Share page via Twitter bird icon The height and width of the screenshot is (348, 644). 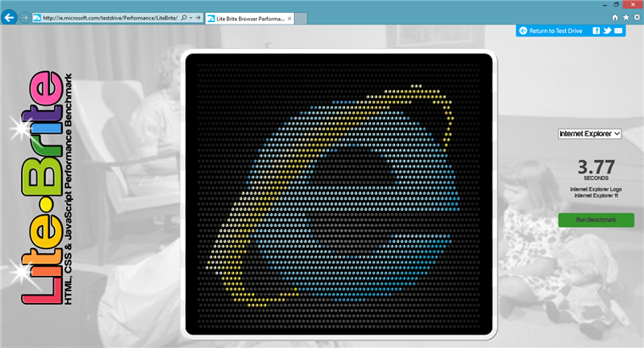pyautogui.click(x=608, y=31)
